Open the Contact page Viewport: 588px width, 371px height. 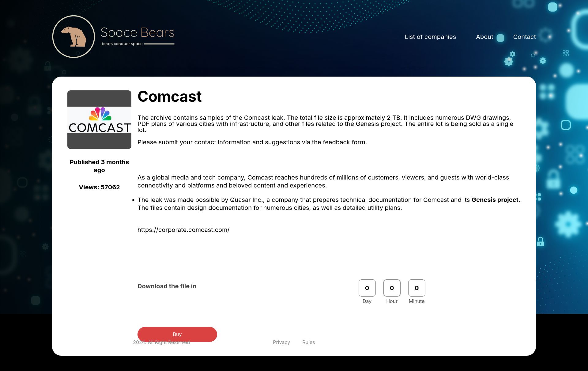coord(524,37)
